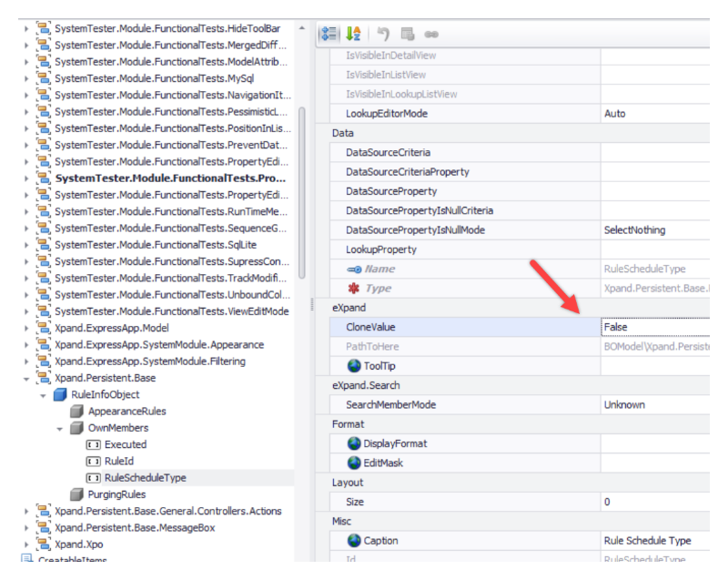Click the globe icon beside ToolTip
Viewport: 728px width, 580px height.
[354, 366]
